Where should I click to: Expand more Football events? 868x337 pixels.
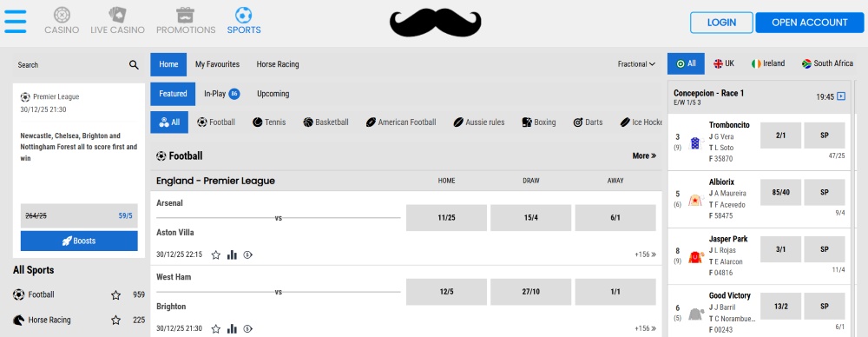tap(644, 155)
